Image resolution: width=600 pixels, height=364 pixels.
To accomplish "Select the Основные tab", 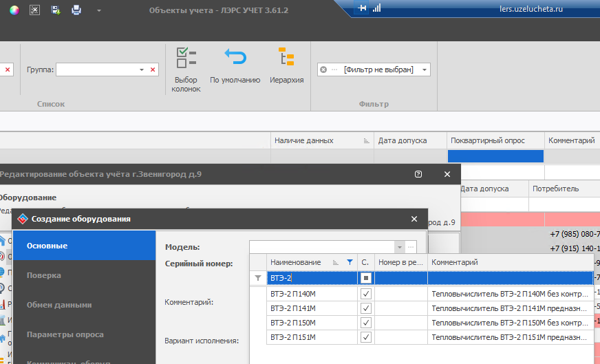I will click(x=84, y=246).
